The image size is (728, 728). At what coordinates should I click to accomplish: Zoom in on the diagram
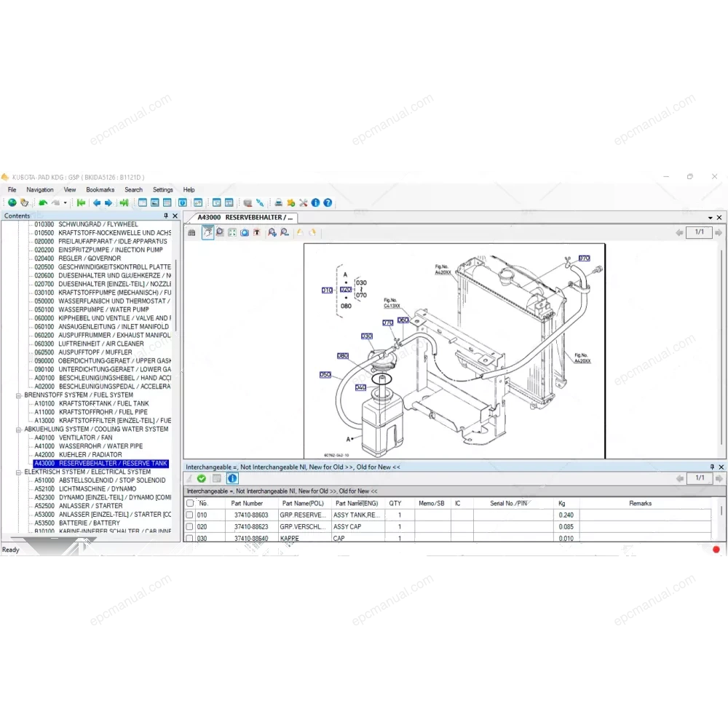pos(272,233)
